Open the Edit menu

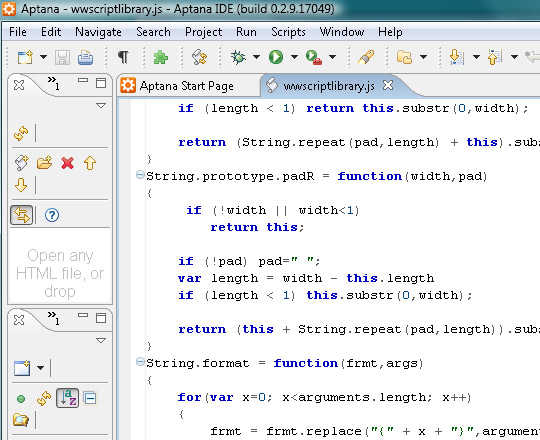[x=51, y=32]
